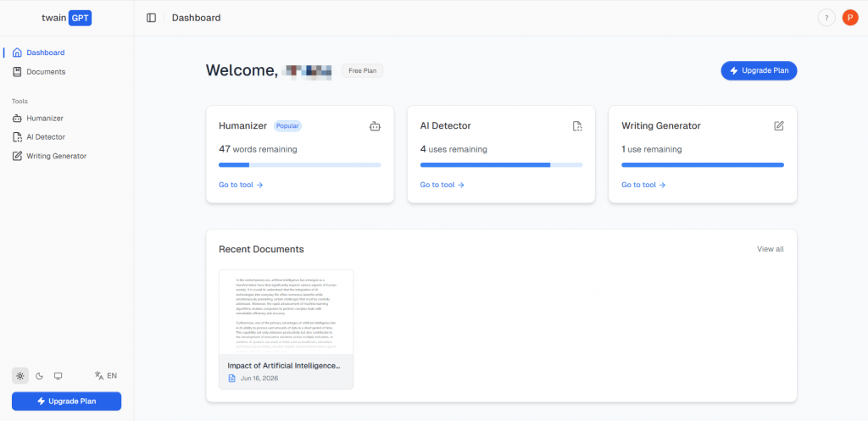Screen dimensions: 868x421
Task: Click the Free Plan badge
Action: 363,71
